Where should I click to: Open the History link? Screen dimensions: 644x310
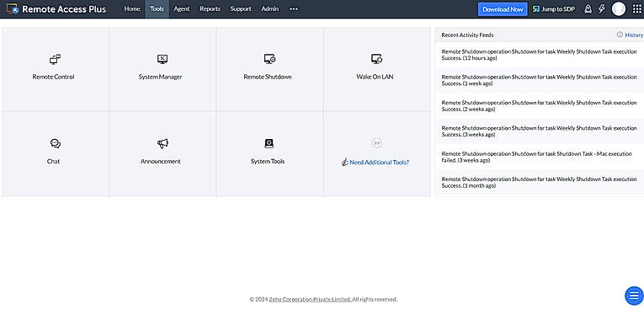634,35
